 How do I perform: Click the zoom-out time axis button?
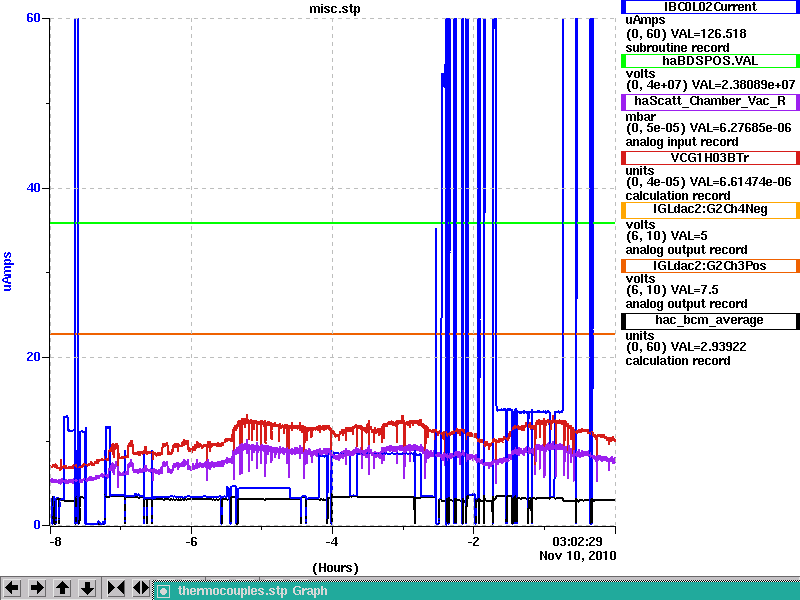pyautogui.click(x=141, y=588)
